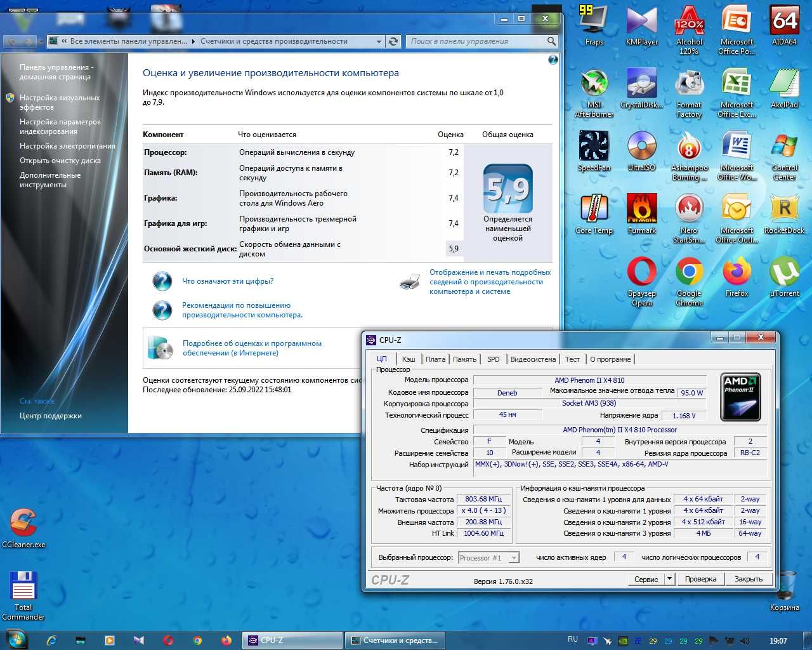Switch to the Плата tab in CPU-Z
812x650 pixels.
(x=435, y=359)
